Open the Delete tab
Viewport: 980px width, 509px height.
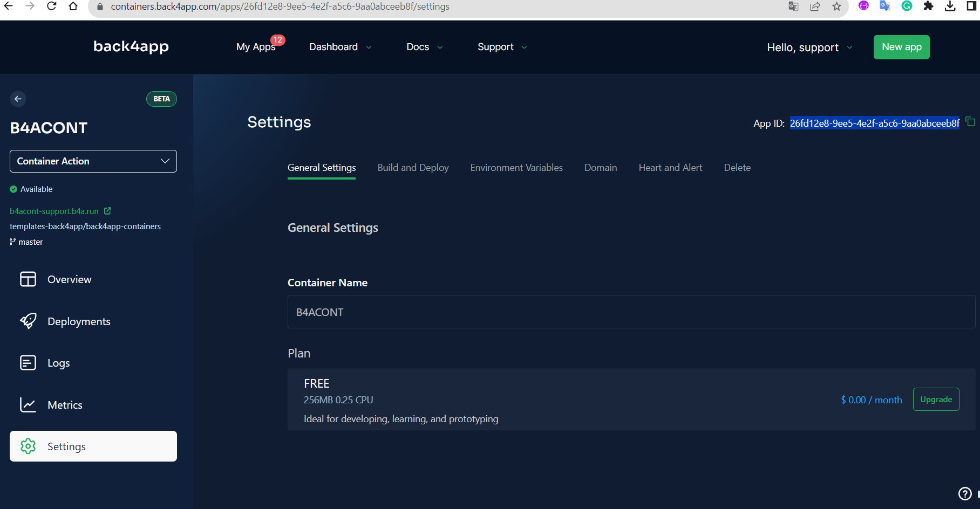point(737,168)
